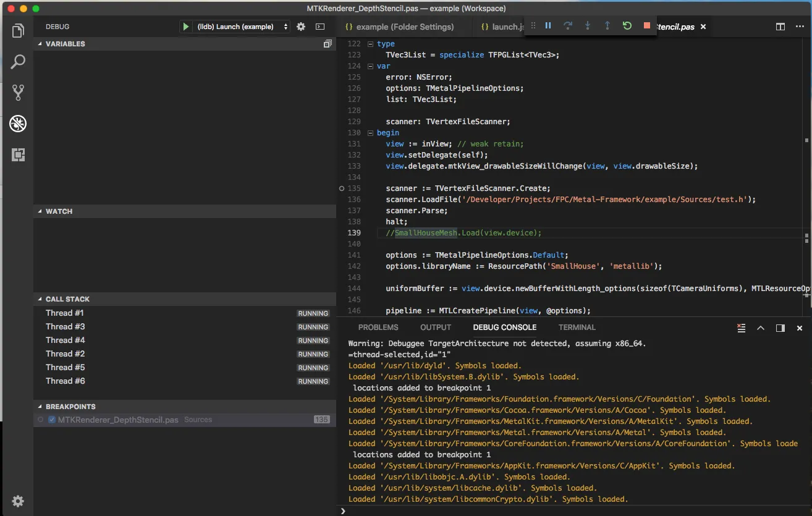
Task: Stop debugging with the red square
Action: click(646, 26)
